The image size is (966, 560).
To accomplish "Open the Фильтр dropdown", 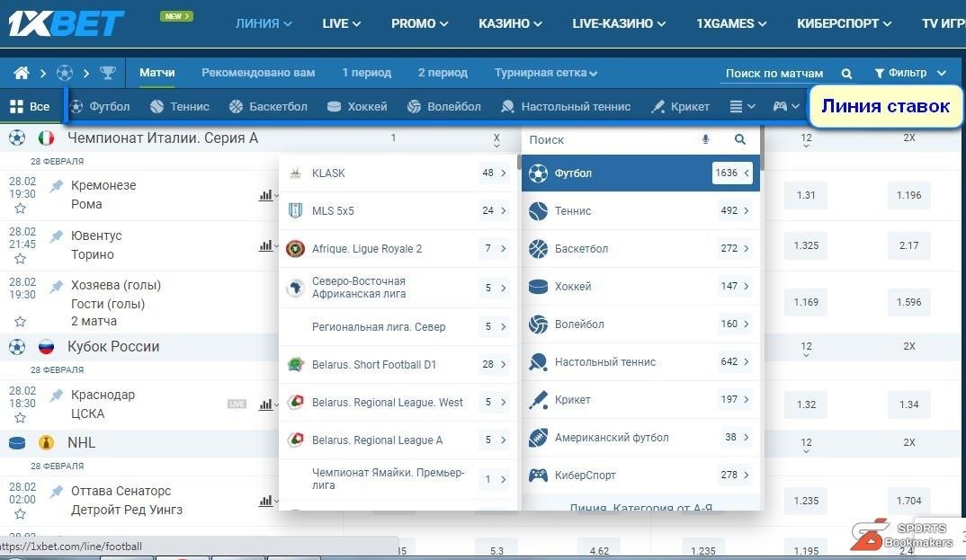I will pyautogui.click(x=910, y=73).
